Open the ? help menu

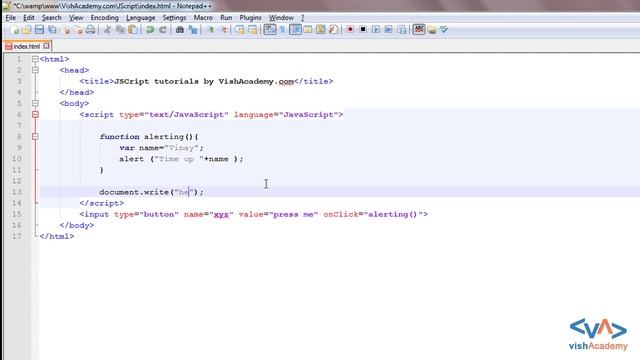[302, 18]
